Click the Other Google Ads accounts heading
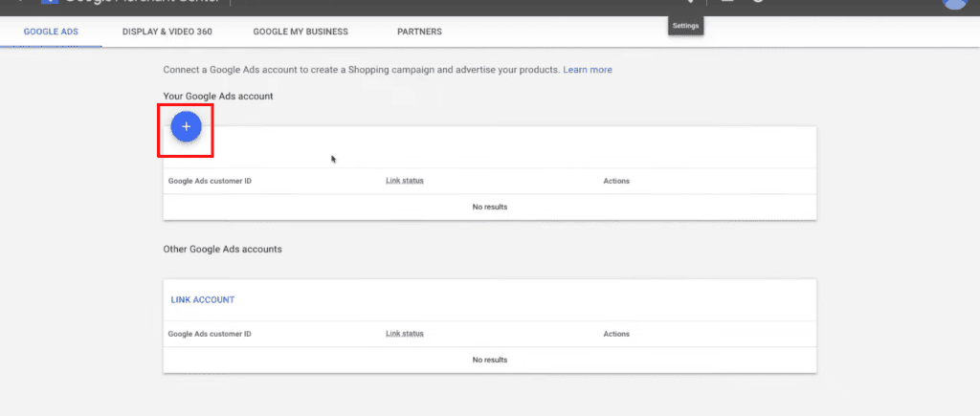Image resolution: width=980 pixels, height=416 pixels. pyautogui.click(x=222, y=250)
